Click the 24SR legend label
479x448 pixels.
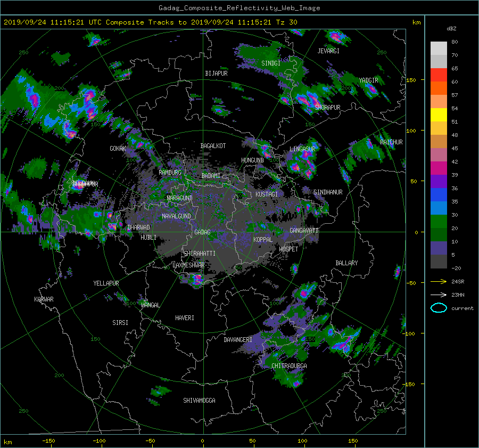tap(458, 281)
